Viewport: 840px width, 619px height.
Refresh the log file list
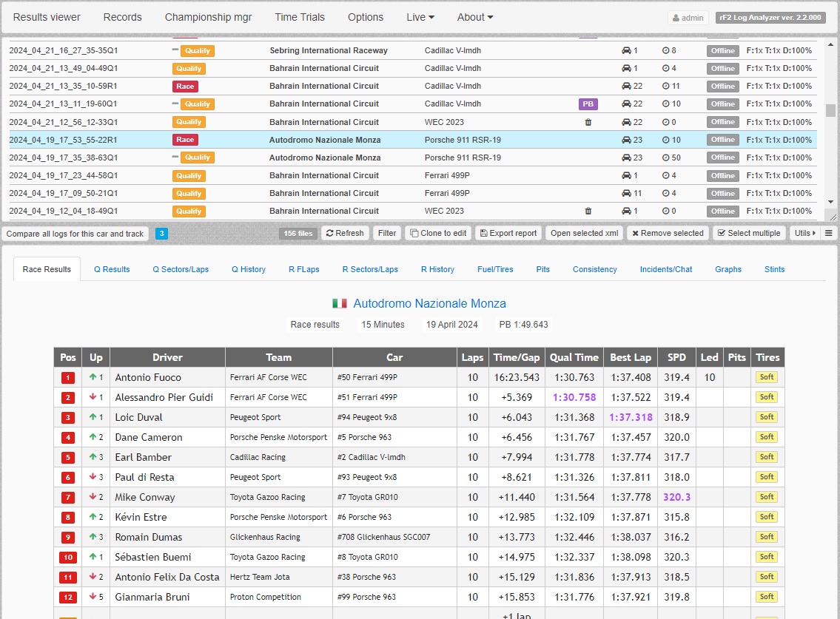coord(345,233)
